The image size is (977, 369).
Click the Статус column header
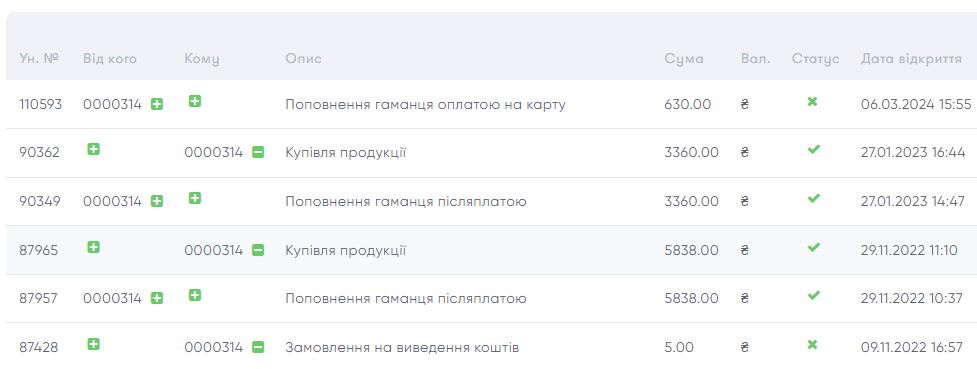[x=816, y=59]
